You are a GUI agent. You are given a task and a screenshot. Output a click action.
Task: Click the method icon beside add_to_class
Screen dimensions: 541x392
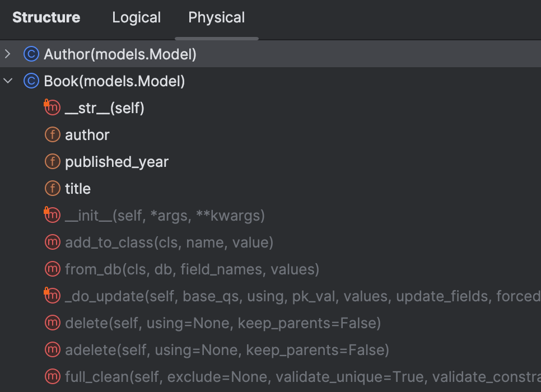tap(52, 242)
